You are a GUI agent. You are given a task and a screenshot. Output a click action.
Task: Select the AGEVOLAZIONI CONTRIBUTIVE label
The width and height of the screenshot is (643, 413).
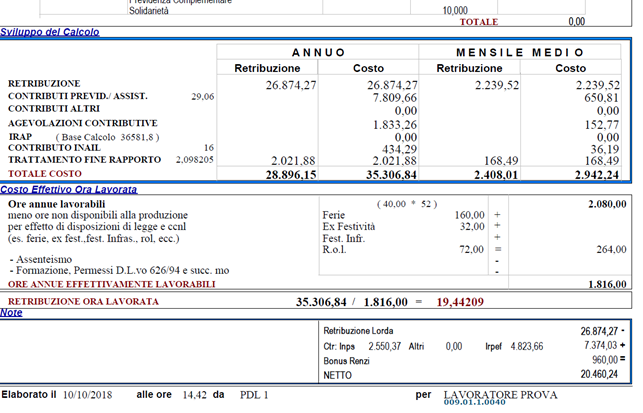click(x=82, y=123)
